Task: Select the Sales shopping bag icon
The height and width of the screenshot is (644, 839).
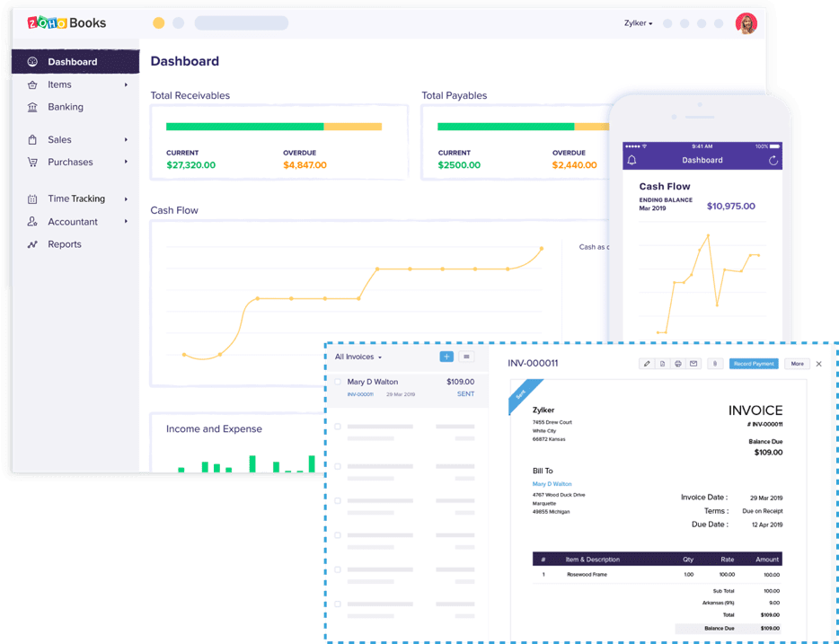Action: click(32, 139)
